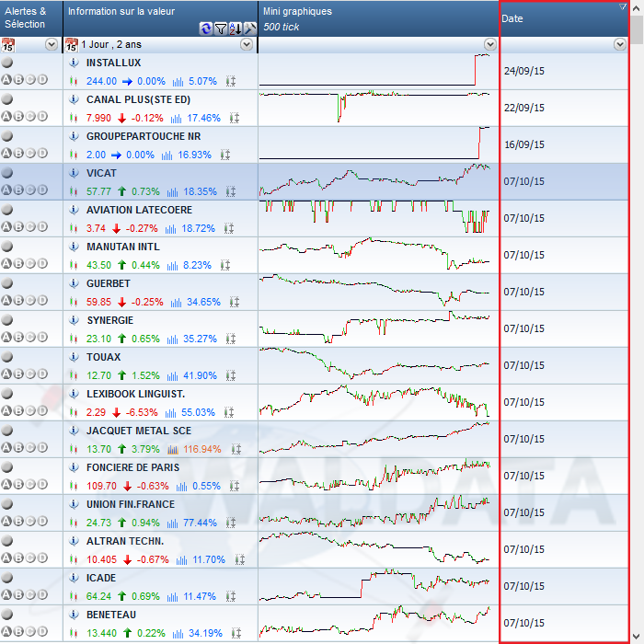Click range gauge icon in UNION FIN.FRANCE row
Viewport: 644px width, 644px height.
231,523
